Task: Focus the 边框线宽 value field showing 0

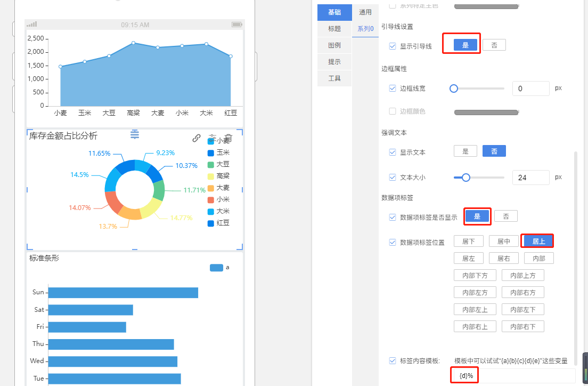Action: click(530, 89)
